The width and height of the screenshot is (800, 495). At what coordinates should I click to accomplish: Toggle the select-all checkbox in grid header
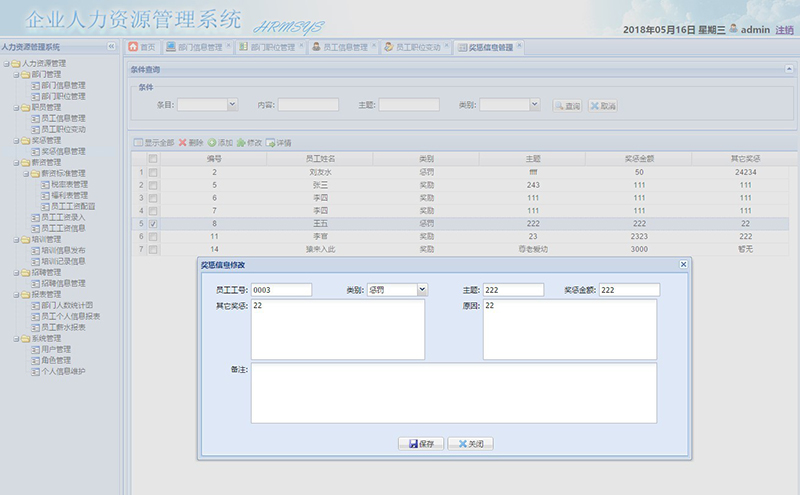point(152,158)
